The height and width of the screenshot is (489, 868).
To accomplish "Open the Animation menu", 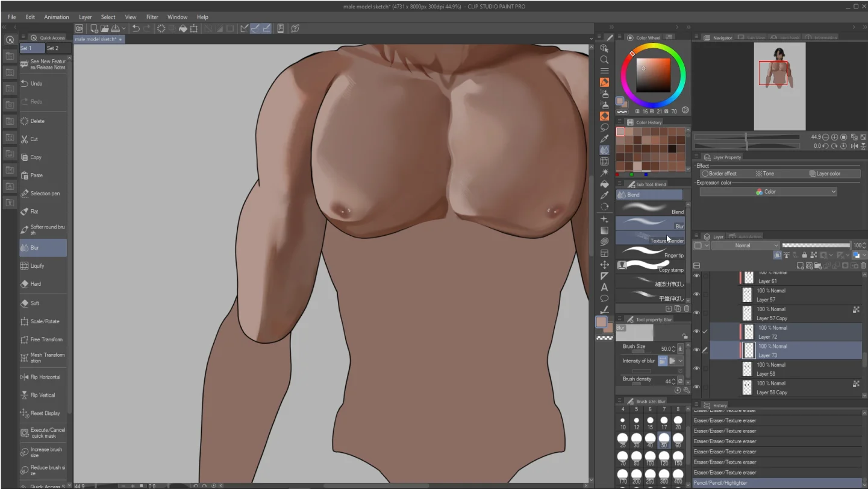I will pos(57,17).
